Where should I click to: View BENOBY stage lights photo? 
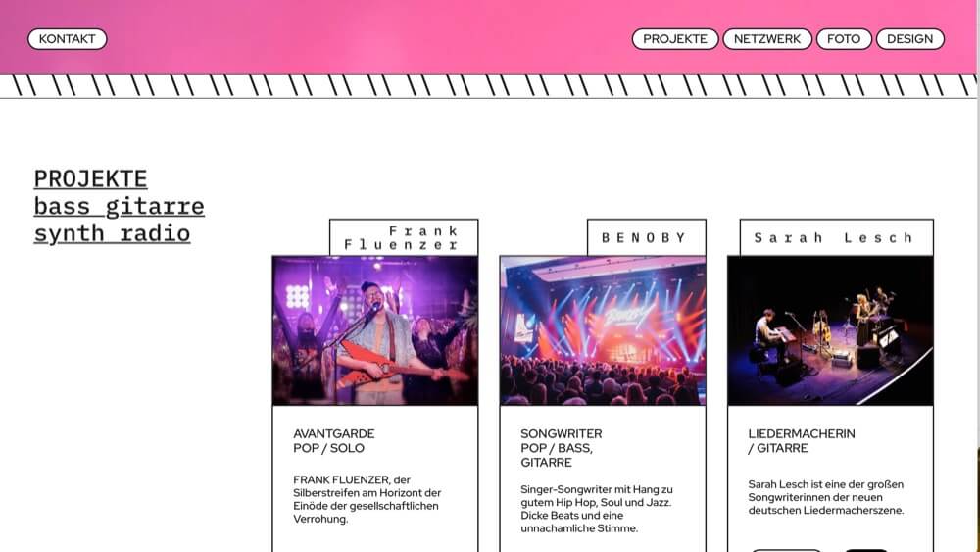tap(603, 330)
